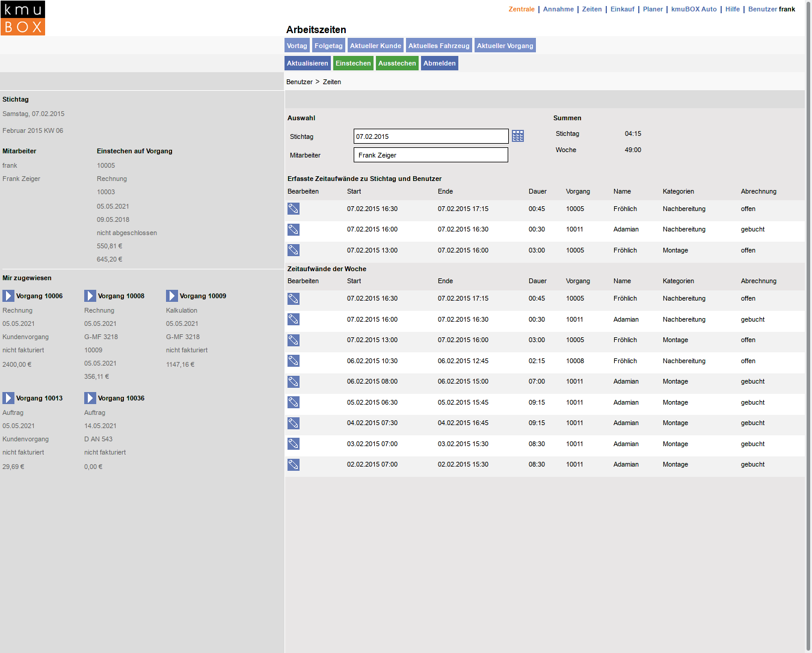The image size is (812, 653).
Task: Click the Mitarbeiter field showing Frank Zeiger
Action: tap(431, 155)
